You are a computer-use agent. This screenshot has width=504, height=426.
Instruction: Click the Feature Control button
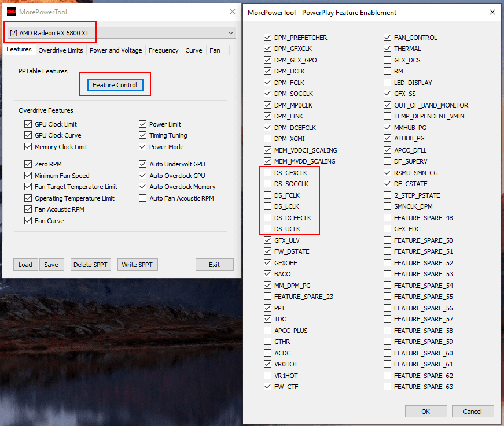pyautogui.click(x=115, y=85)
